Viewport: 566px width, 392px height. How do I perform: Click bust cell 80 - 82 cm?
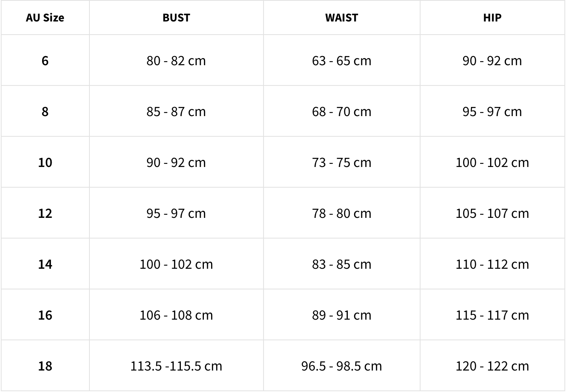click(x=176, y=60)
